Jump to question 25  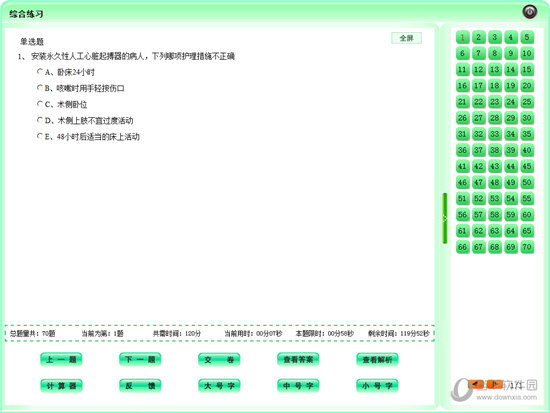pyautogui.click(x=527, y=102)
